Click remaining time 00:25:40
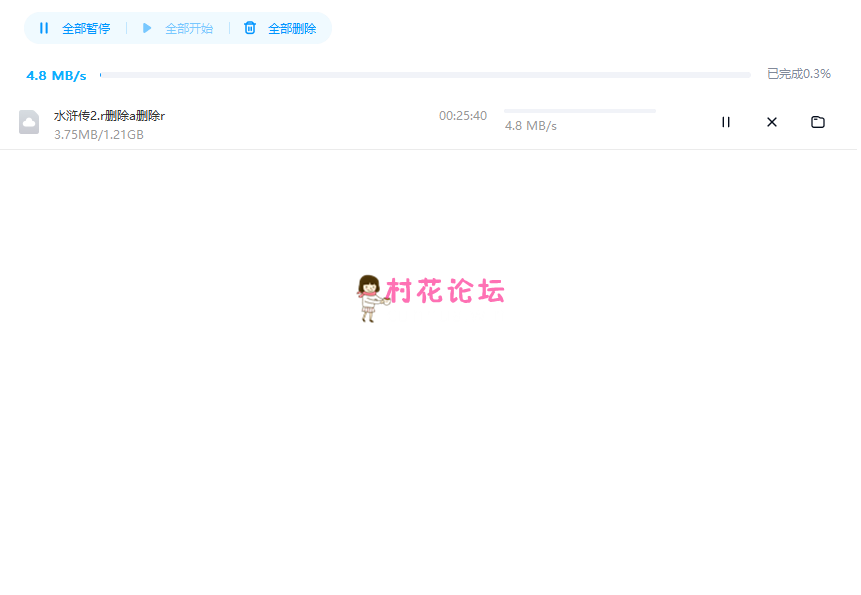The image size is (861, 595). point(463,116)
